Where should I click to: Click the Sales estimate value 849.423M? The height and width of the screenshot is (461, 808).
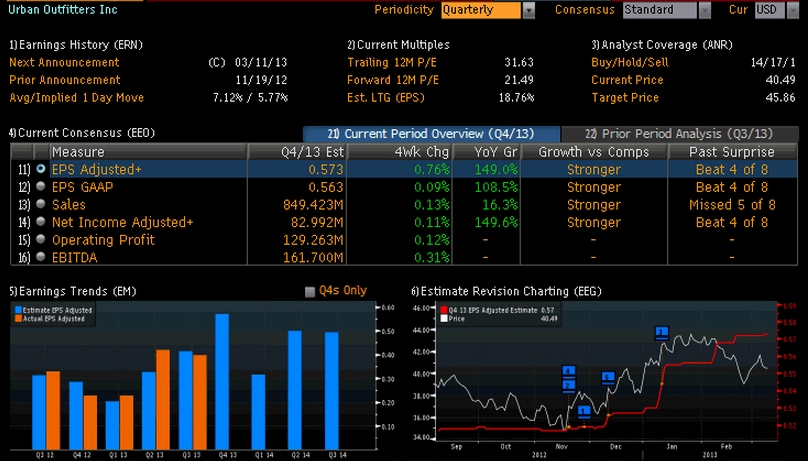(x=313, y=204)
